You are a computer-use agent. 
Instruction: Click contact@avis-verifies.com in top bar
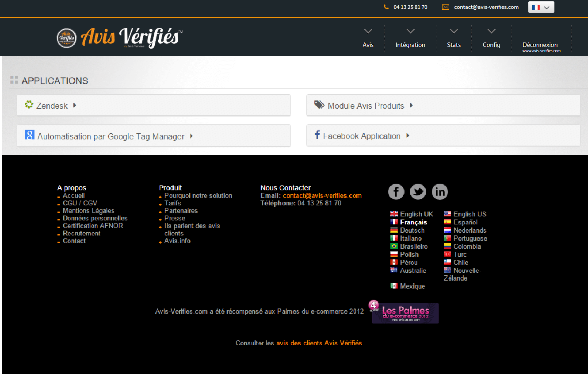point(486,7)
